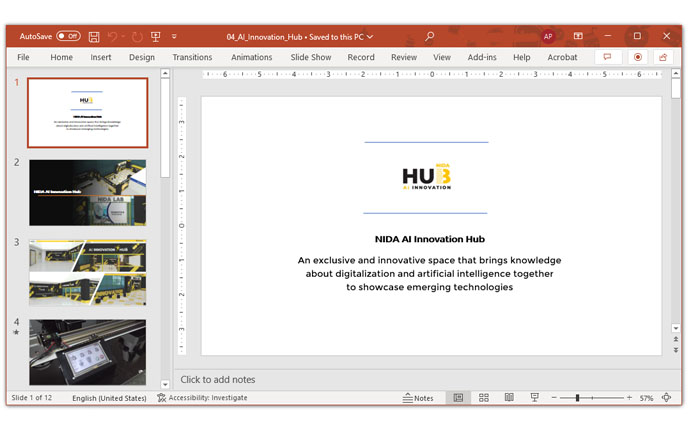Open the File menu

click(23, 57)
